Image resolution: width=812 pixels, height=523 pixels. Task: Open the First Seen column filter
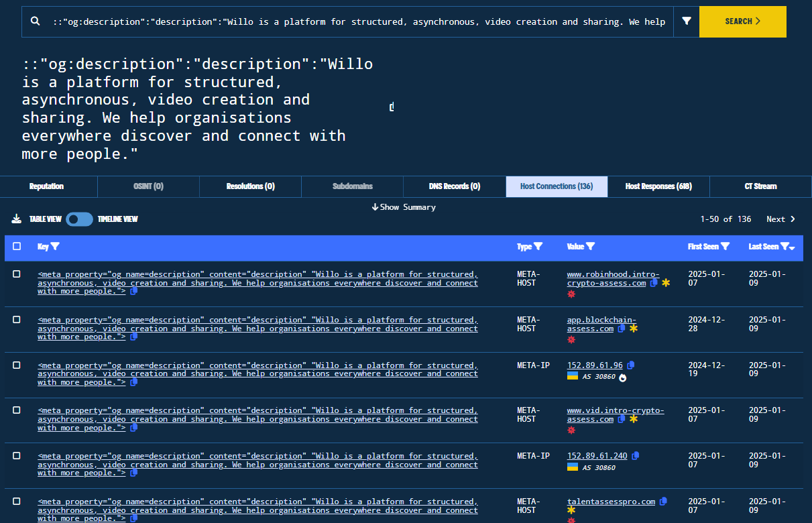tap(725, 247)
